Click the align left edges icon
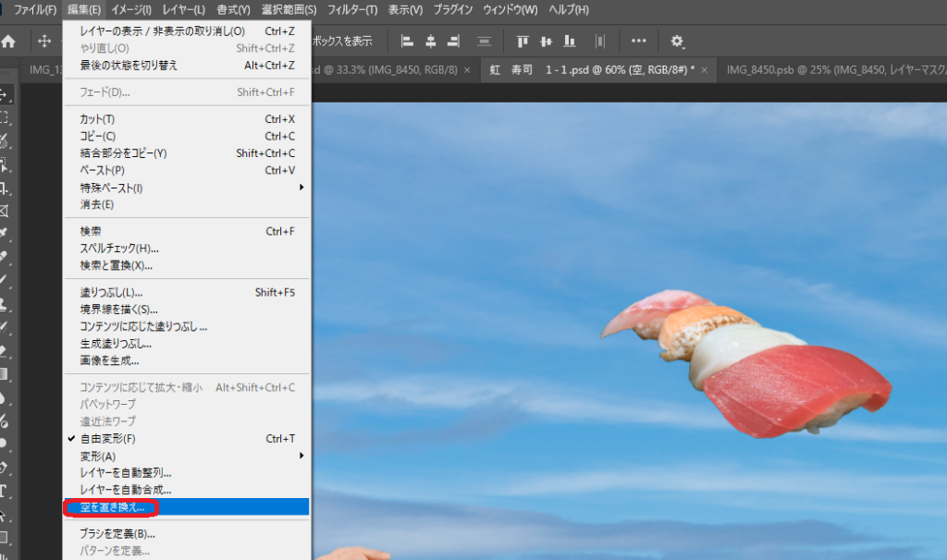The height and width of the screenshot is (560, 947). [407, 42]
